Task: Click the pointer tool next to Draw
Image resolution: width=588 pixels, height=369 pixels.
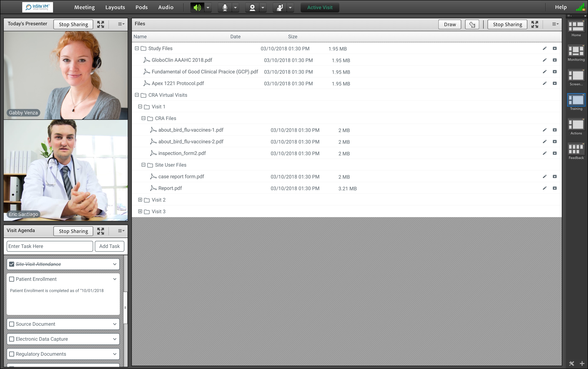Action: click(x=472, y=24)
